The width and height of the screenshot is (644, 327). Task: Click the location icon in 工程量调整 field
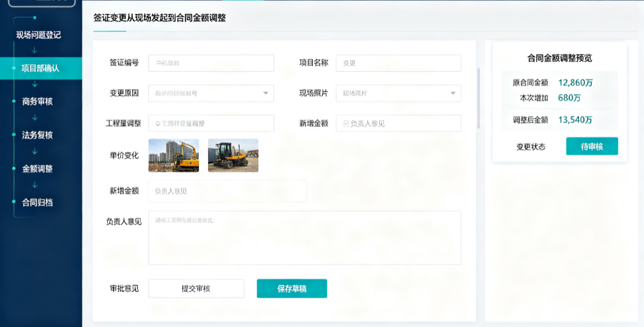pyautogui.click(x=158, y=124)
